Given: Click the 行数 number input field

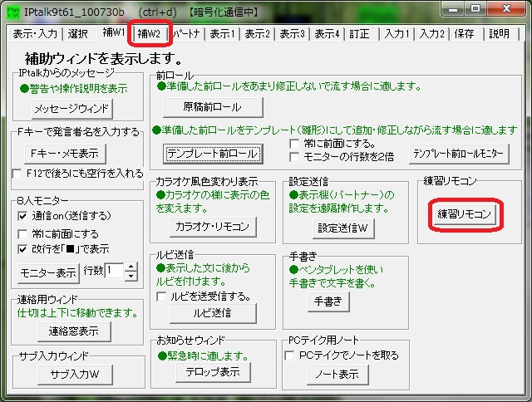Looking at the screenshot, I should 114,271.
